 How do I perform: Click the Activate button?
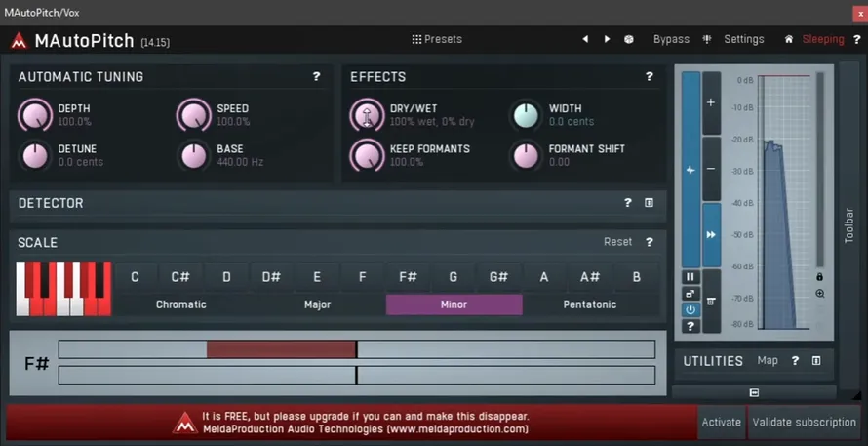point(722,423)
